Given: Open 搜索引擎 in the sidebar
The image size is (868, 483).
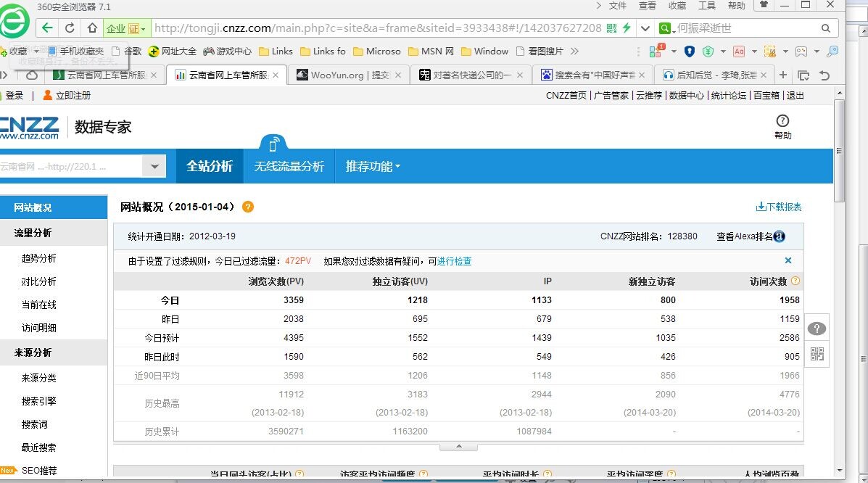Looking at the screenshot, I should (38, 401).
